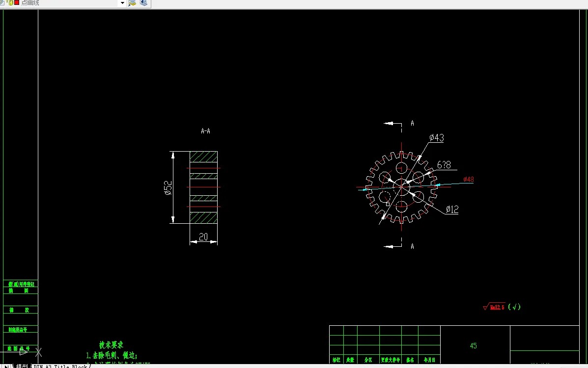Click the UCS origin arrow icon
Viewport: 588px width, 368px height.
coord(23,351)
